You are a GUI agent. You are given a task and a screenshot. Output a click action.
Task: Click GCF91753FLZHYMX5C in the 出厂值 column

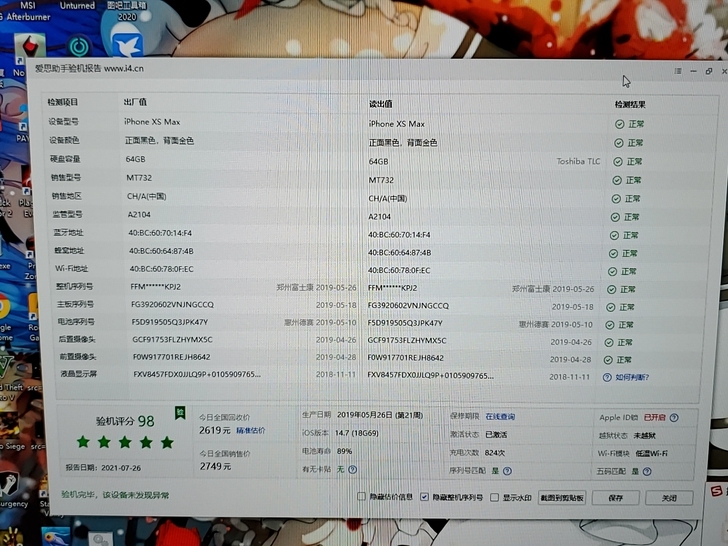[x=172, y=339]
